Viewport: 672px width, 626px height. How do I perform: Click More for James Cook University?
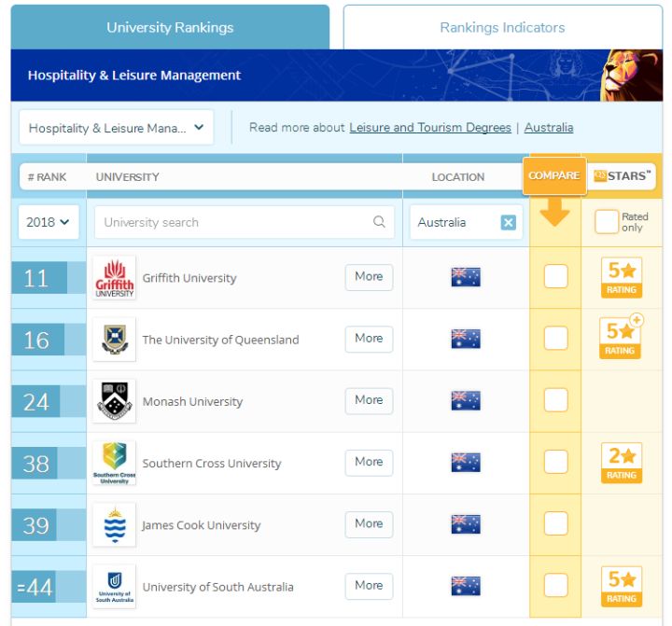[369, 523]
